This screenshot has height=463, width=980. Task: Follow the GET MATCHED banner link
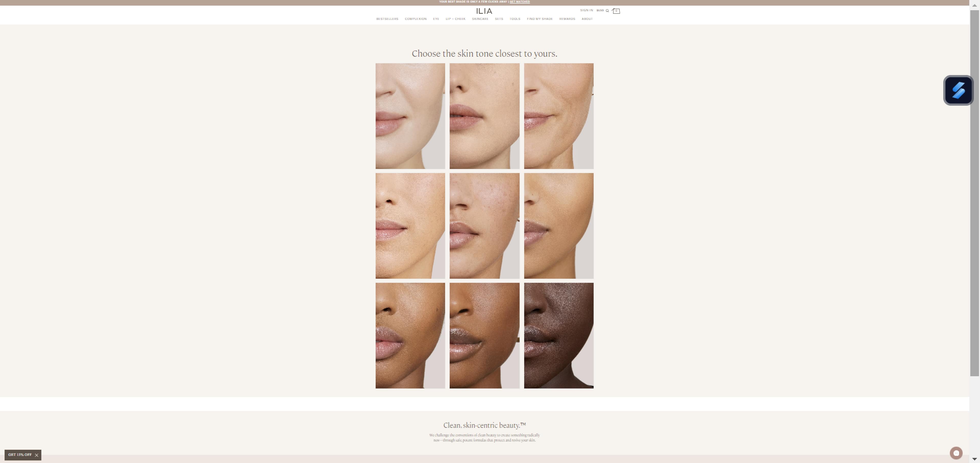pyautogui.click(x=520, y=2)
